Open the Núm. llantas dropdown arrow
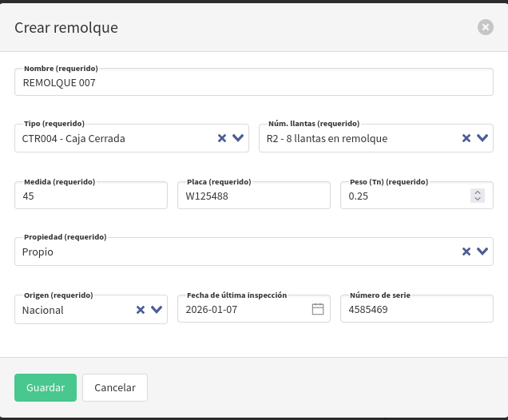 482,138
